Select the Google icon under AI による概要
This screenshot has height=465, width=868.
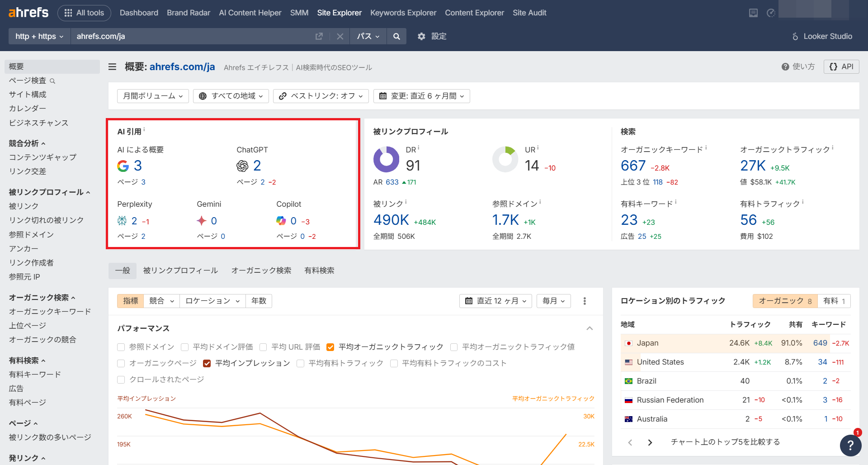click(x=122, y=166)
